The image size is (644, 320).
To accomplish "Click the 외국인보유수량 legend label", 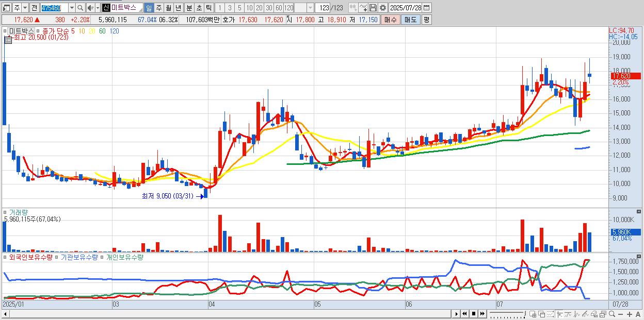I will (30, 257).
